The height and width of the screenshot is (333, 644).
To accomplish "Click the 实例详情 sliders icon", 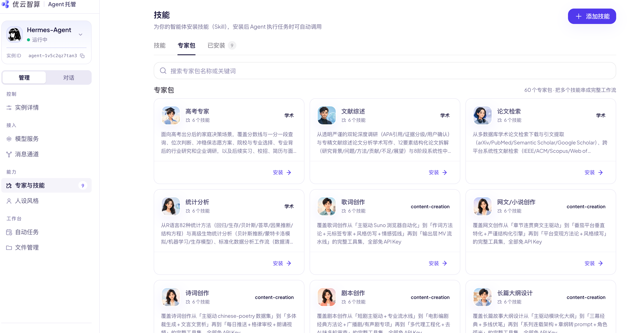I will 9,108.
